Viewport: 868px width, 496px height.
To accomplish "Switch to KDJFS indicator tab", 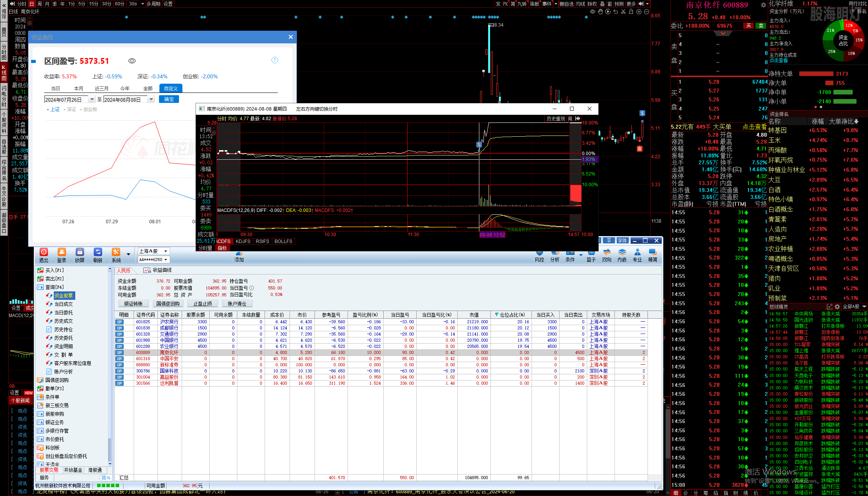I will click(x=243, y=241).
